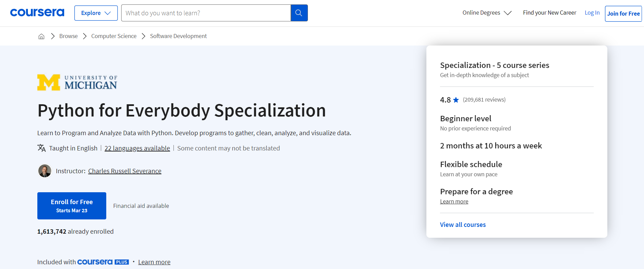Click 'Financial aid available' text

point(141,206)
